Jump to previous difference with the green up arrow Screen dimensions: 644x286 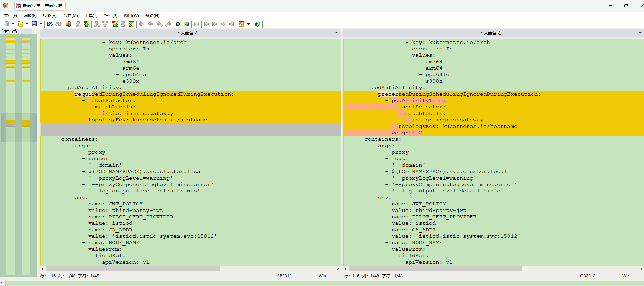coord(87,24)
